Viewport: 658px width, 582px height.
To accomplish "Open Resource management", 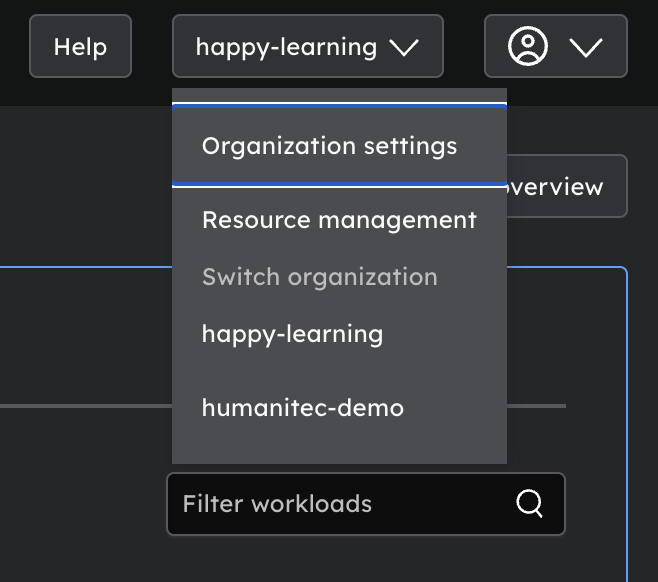I will (x=339, y=220).
